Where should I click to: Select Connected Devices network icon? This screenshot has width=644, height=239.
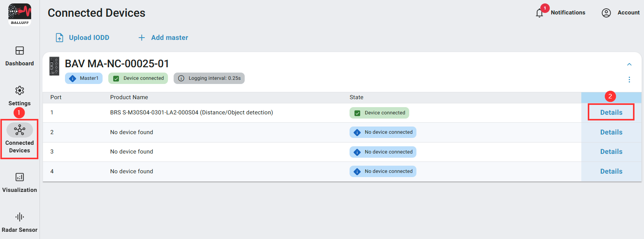[x=20, y=130]
